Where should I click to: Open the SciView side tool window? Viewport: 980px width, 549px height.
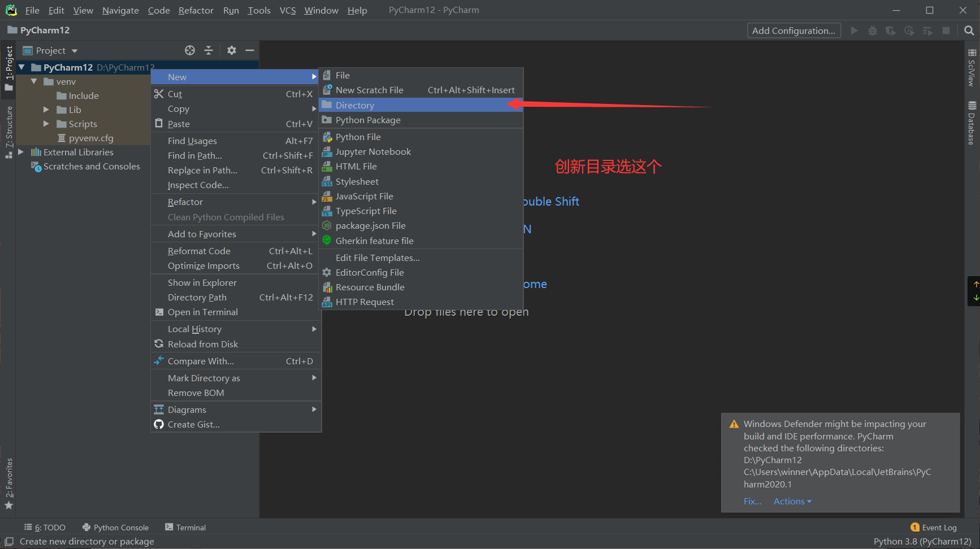(x=972, y=68)
